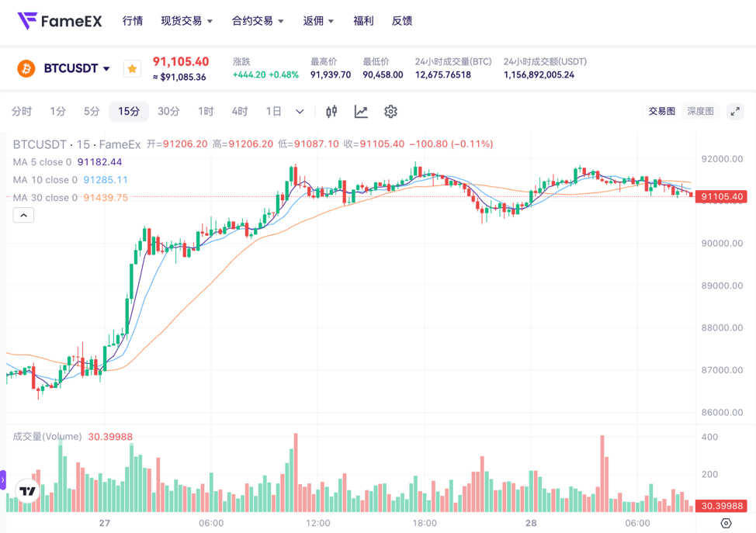Go to 行情 markets page
756x533 pixels.
click(x=133, y=21)
